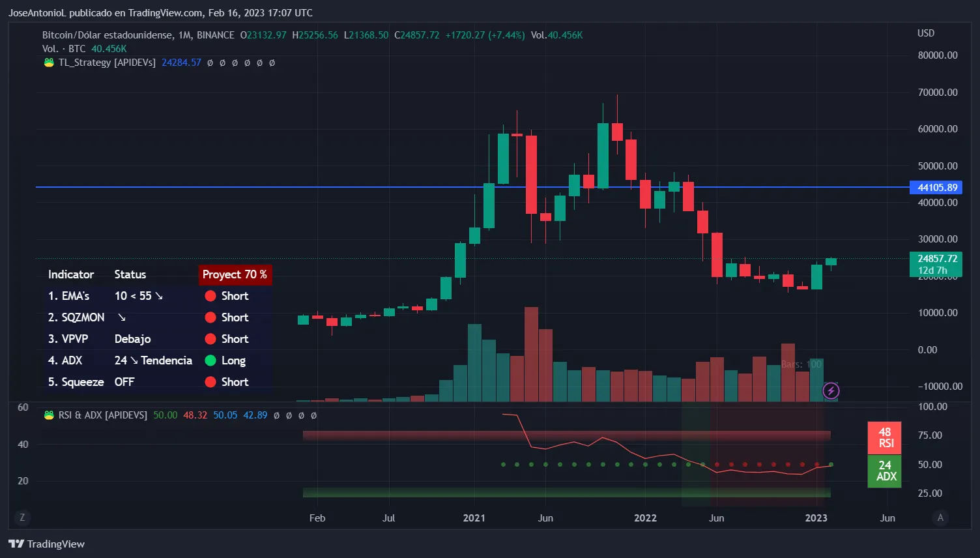Select the 48 RSI label on the lower pane

click(x=884, y=438)
